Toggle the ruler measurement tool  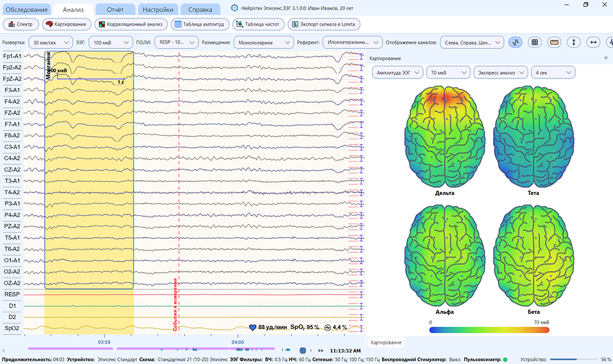pyautogui.click(x=554, y=42)
